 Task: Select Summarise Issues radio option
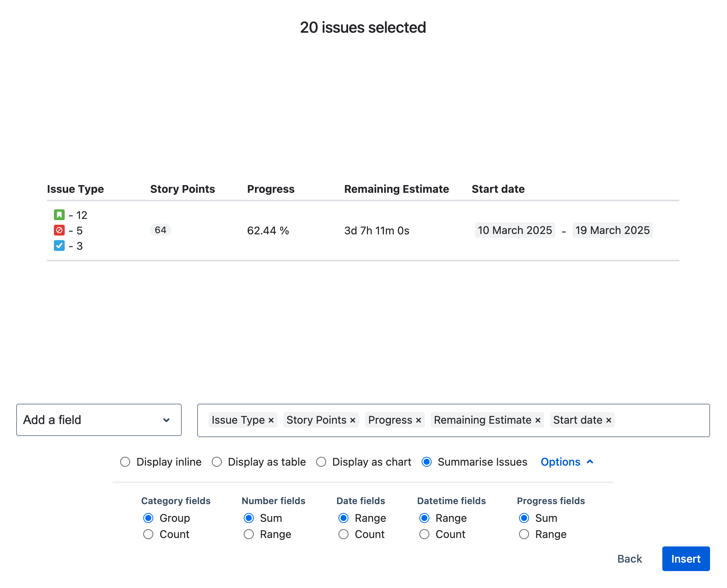point(427,462)
